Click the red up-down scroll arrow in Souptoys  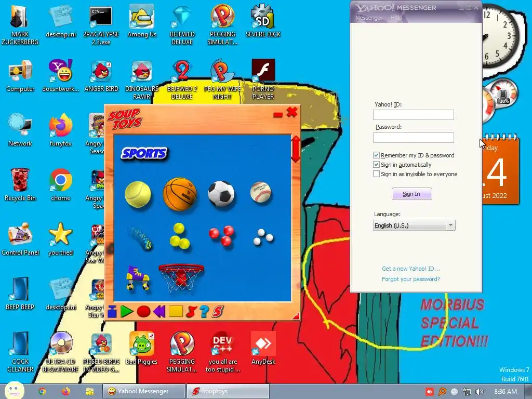[296, 149]
